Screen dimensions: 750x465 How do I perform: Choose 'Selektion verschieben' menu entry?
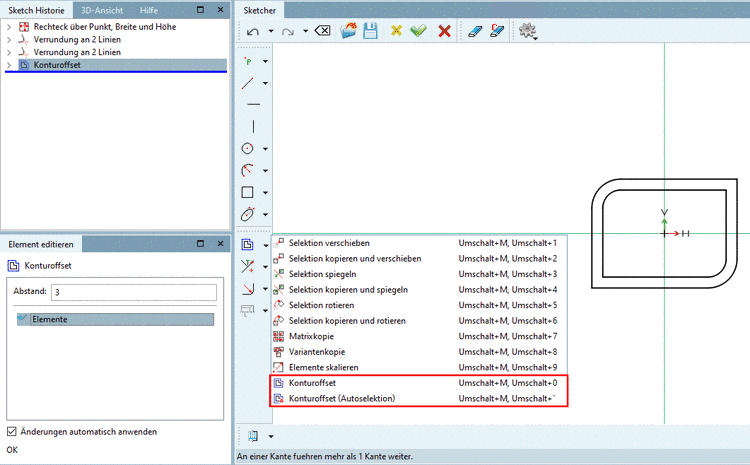[x=419, y=243]
